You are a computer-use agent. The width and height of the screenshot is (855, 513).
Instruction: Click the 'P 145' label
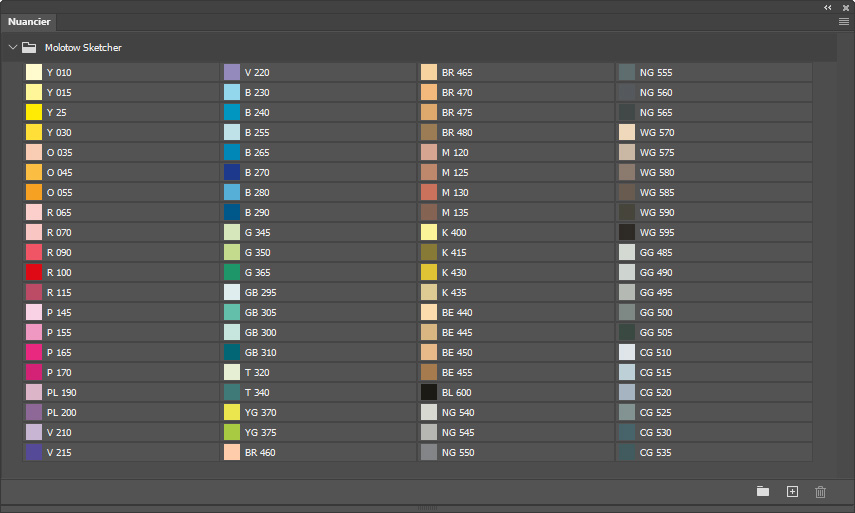coord(59,312)
